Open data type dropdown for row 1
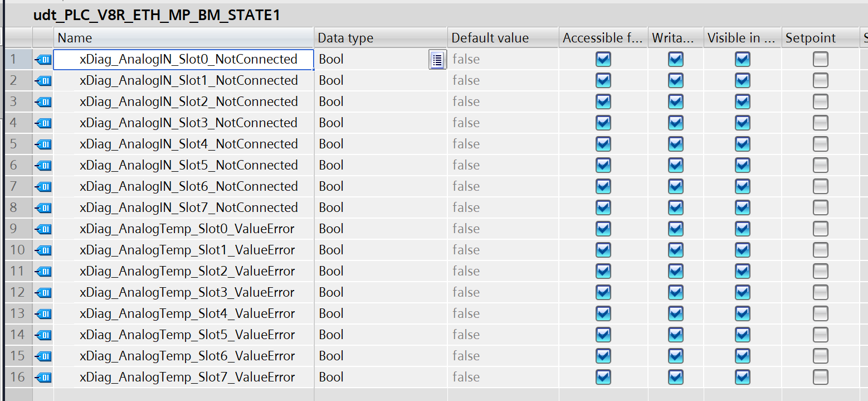868x401 pixels. 437,60
